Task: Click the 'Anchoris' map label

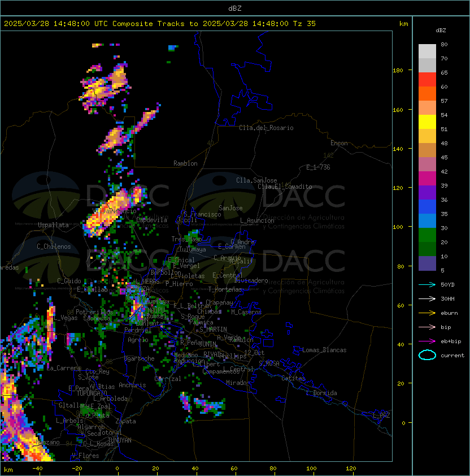Action: [x=132, y=385]
